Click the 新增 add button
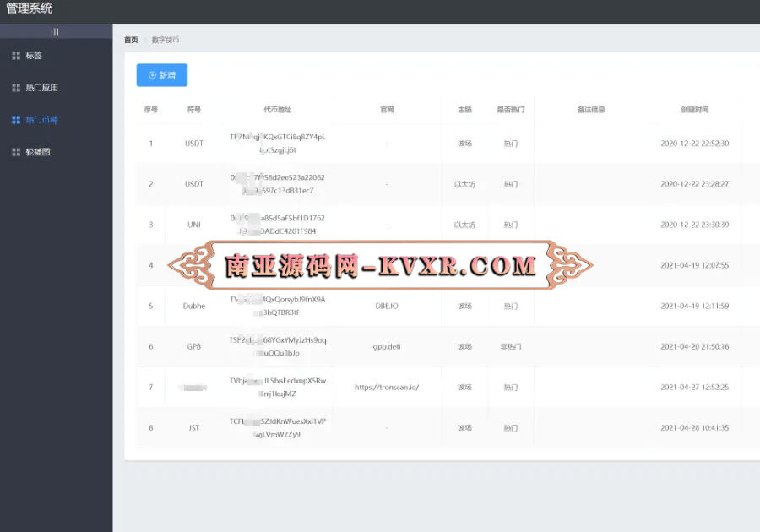This screenshot has height=532, width=760. [x=162, y=75]
